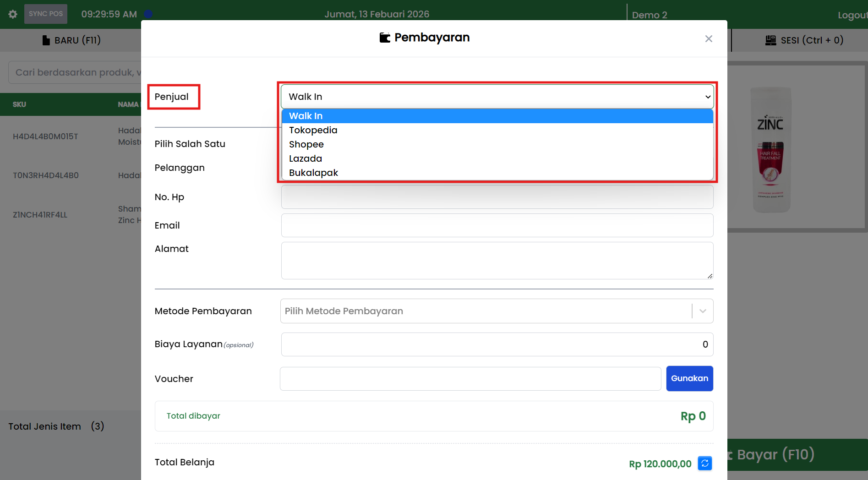Select Bukalapak from seller options

(313, 173)
